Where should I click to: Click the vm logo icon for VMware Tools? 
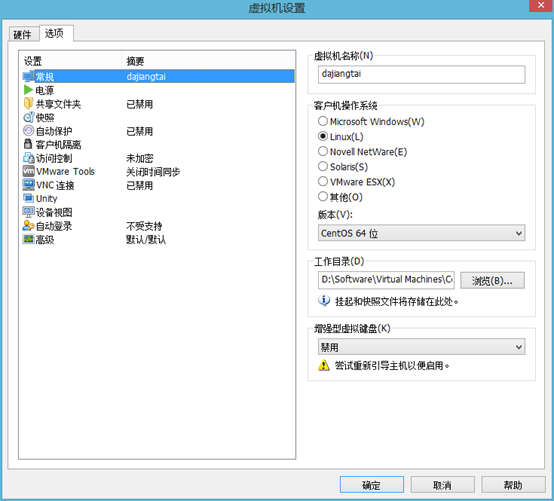click(28, 171)
